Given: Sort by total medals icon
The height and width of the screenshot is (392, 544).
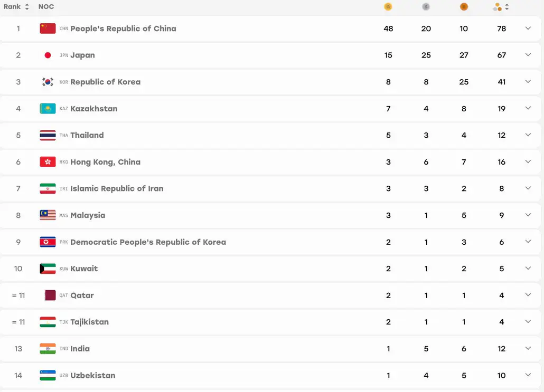Looking at the screenshot, I should (x=507, y=6).
